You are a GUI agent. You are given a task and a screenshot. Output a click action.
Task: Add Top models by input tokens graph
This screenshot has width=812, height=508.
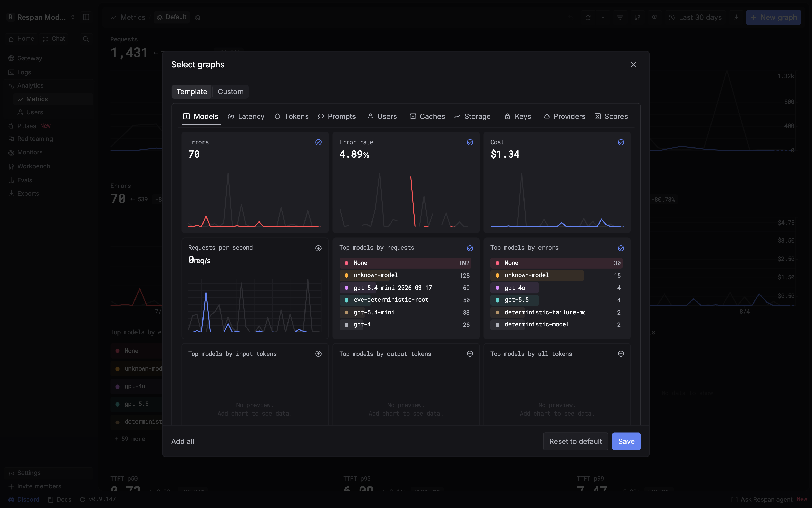click(318, 354)
